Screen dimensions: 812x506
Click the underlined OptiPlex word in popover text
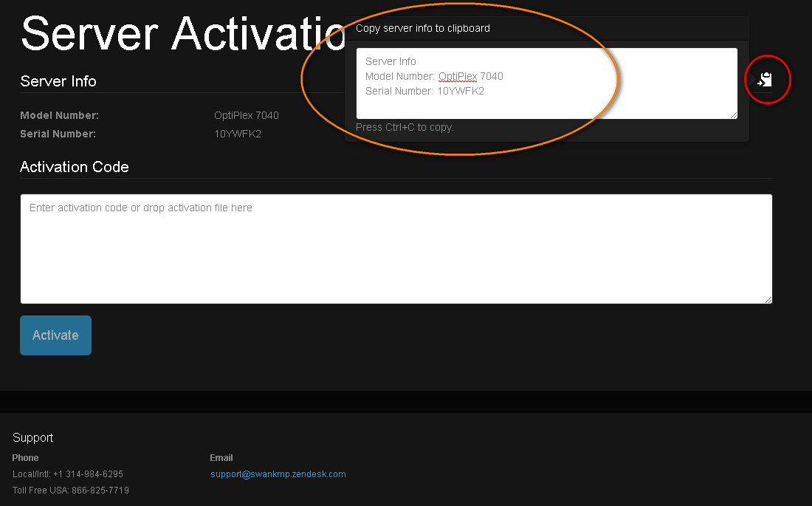[458, 76]
